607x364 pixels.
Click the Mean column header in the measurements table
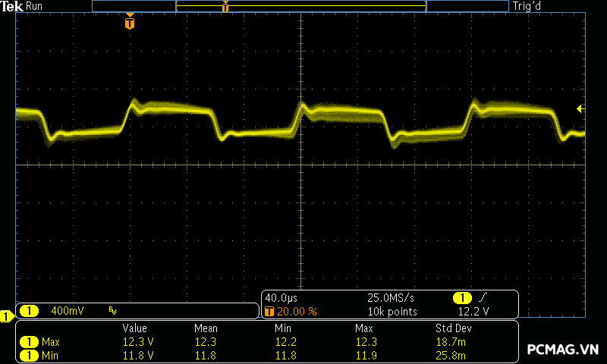pos(206,328)
